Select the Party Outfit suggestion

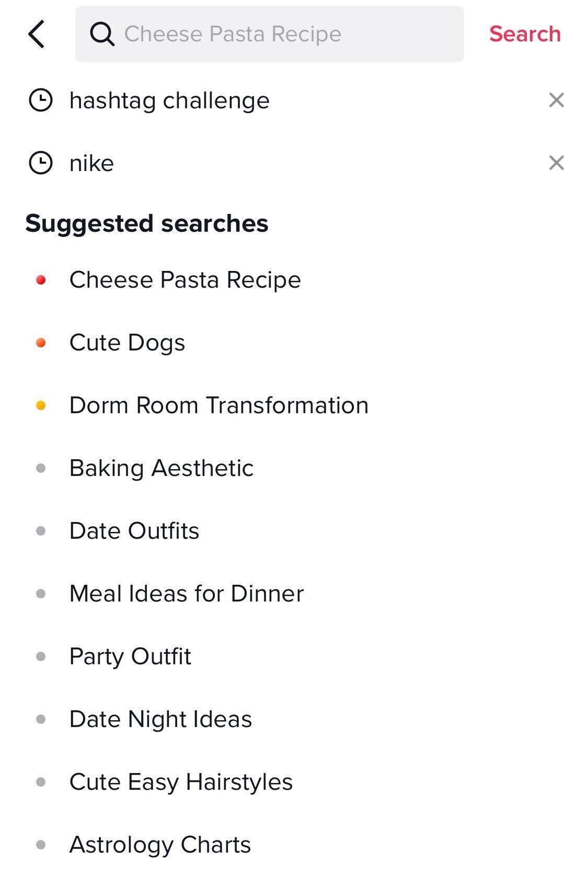pyautogui.click(x=130, y=656)
